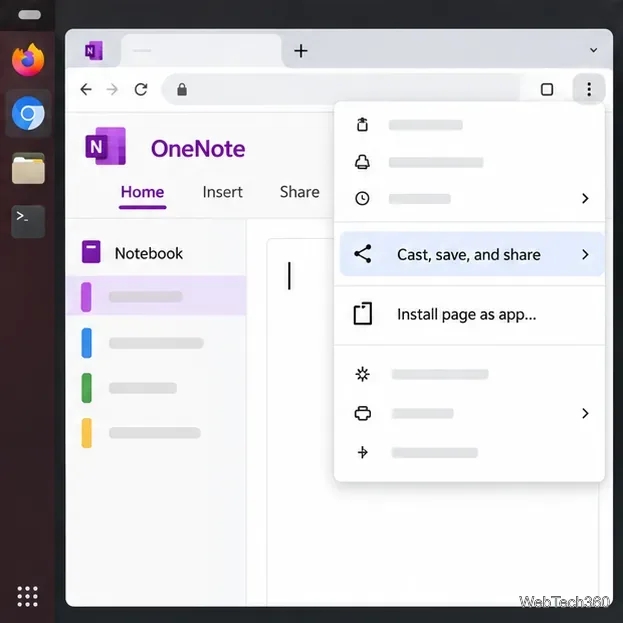Open Files manager in the dock
Viewport: 623px width, 623px height.
tap(28, 168)
